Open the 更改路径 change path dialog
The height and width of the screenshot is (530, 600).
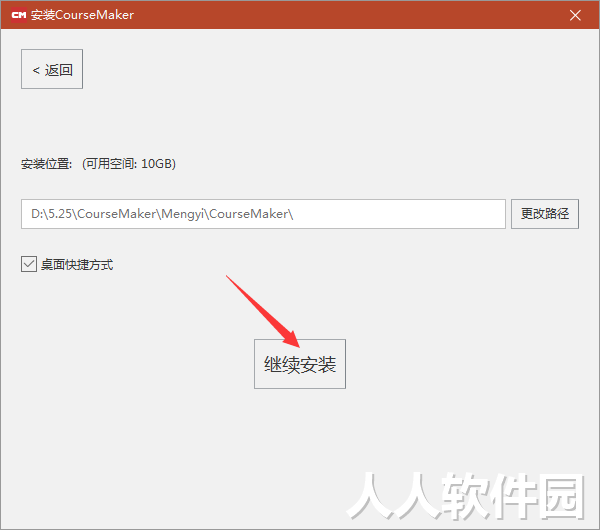tap(545, 214)
